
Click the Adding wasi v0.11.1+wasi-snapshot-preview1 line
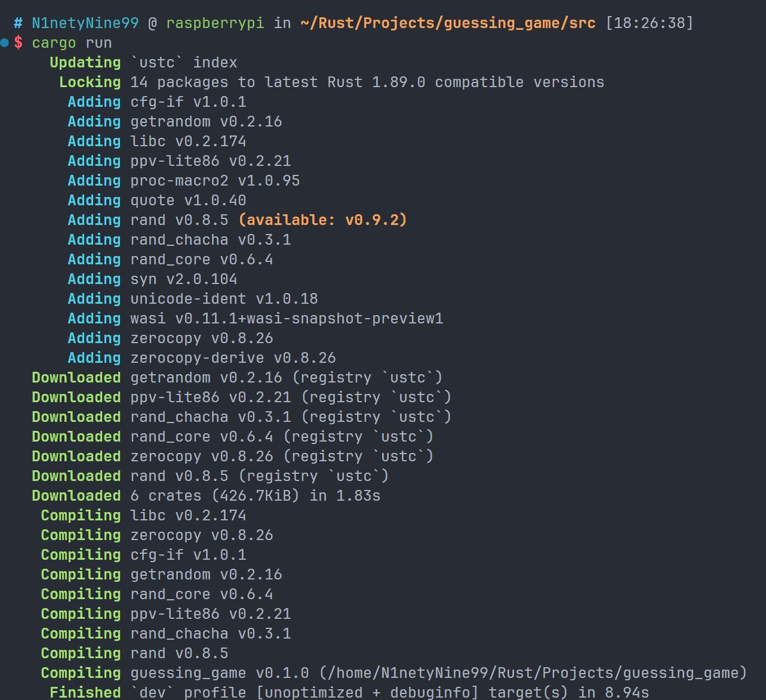pos(256,319)
